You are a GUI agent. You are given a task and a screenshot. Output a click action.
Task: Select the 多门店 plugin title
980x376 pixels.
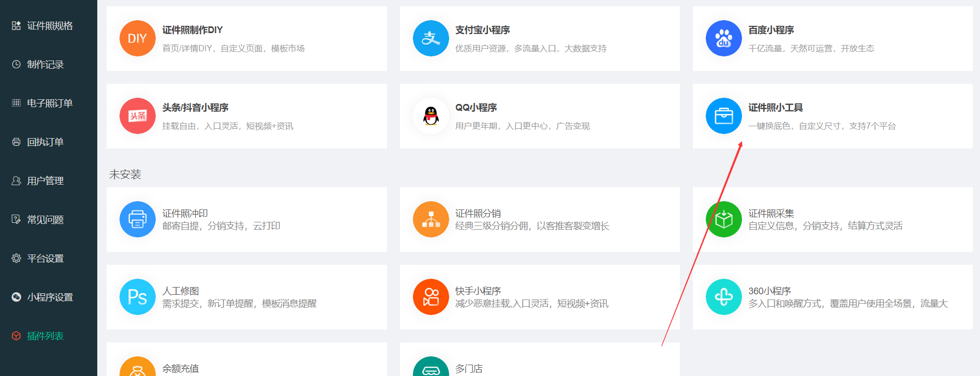point(469,368)
